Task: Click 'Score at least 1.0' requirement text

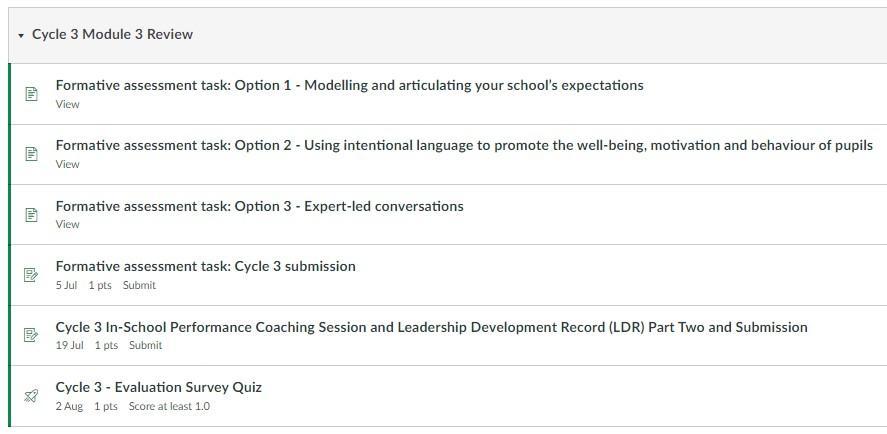Action: (x=169, y=406)
